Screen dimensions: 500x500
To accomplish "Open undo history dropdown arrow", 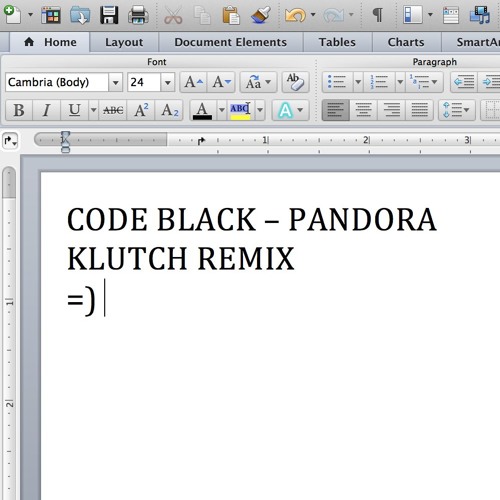I will (313, 15).
